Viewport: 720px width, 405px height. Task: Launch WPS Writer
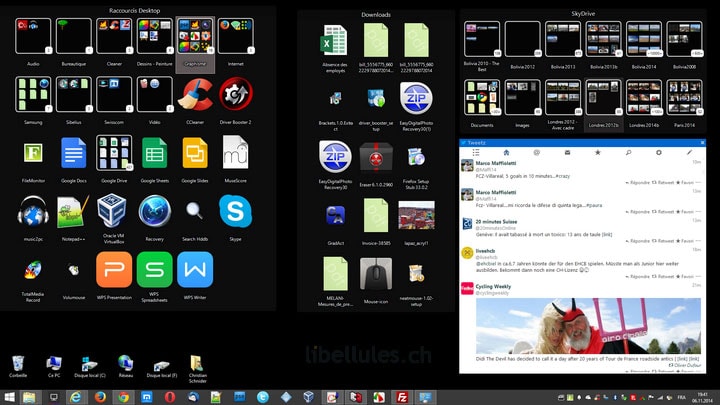(x=195, y=270)
